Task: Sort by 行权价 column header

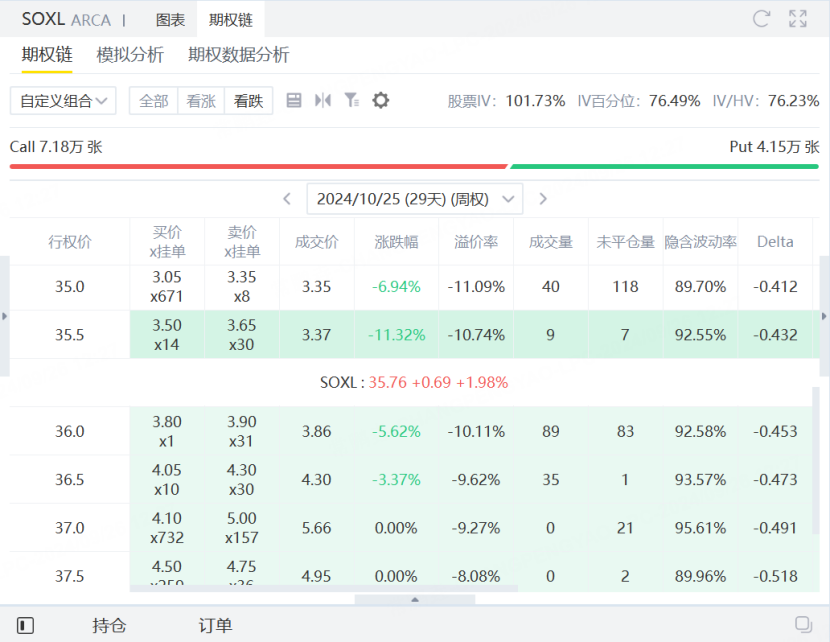Action: [x=70, y=242]
